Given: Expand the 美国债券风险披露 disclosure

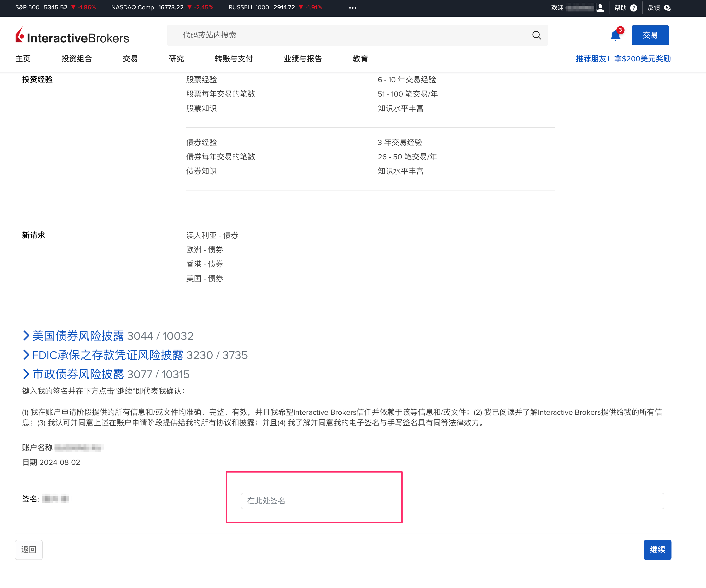Looking at the screenshot, I should 78,336.
